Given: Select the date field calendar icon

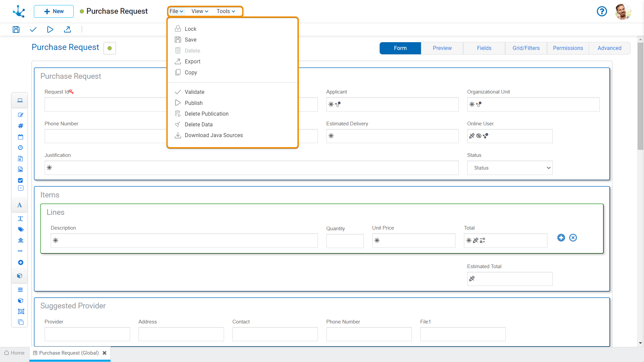Looking at the screenshot, I should click(x=20, y=137).
